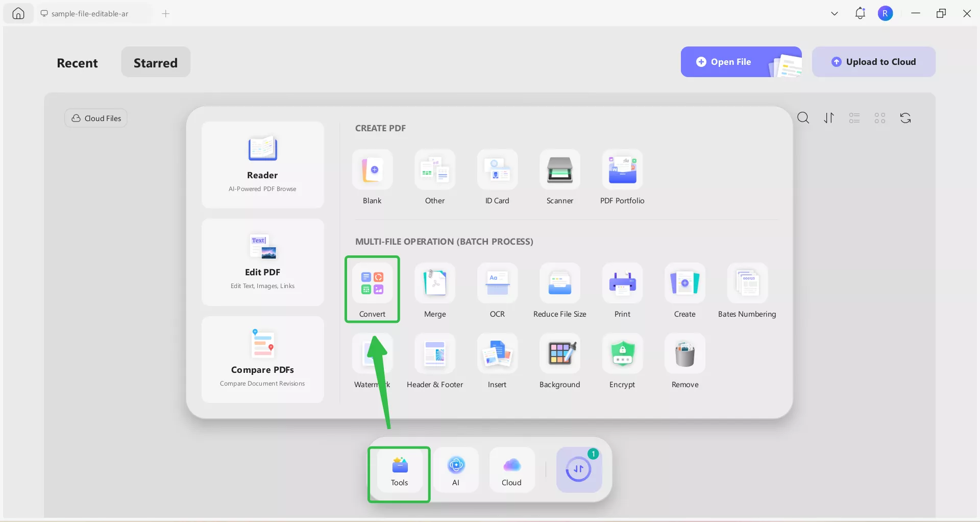
Task: Open the Header & Footer tool
Action: pyautogui.click(x=435, y=361)
